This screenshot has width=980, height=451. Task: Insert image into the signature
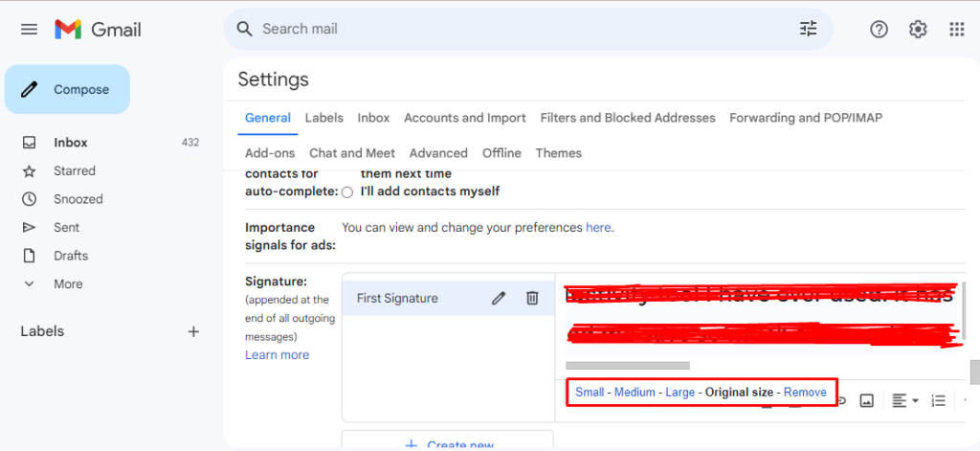[x=866, y=401]
